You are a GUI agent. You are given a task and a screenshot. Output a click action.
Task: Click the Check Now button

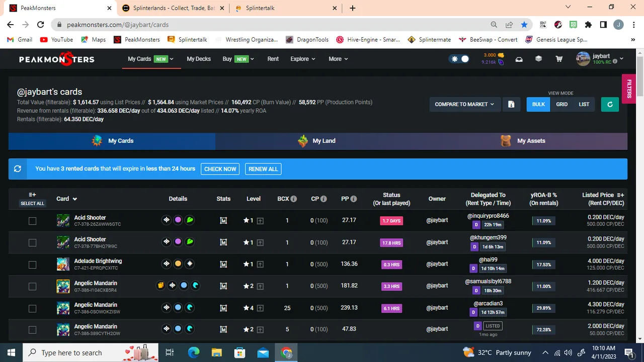(x=220, y=169)
